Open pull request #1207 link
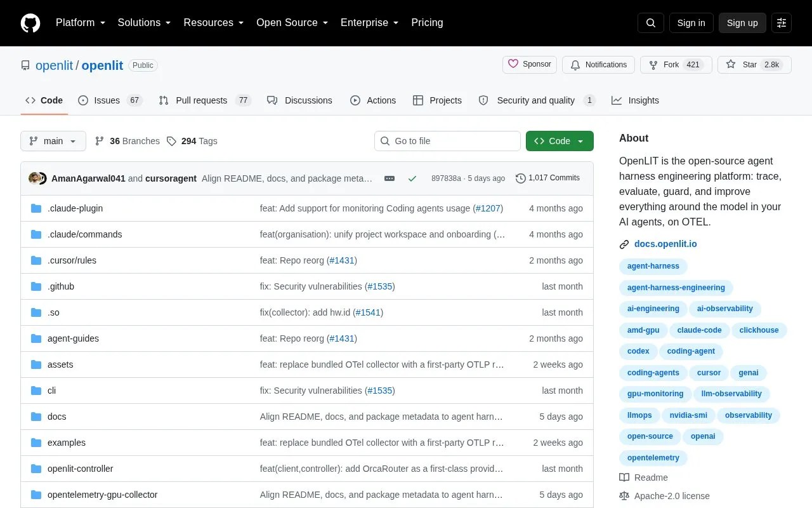Viewport: 812px width, 508px height. 488,208
